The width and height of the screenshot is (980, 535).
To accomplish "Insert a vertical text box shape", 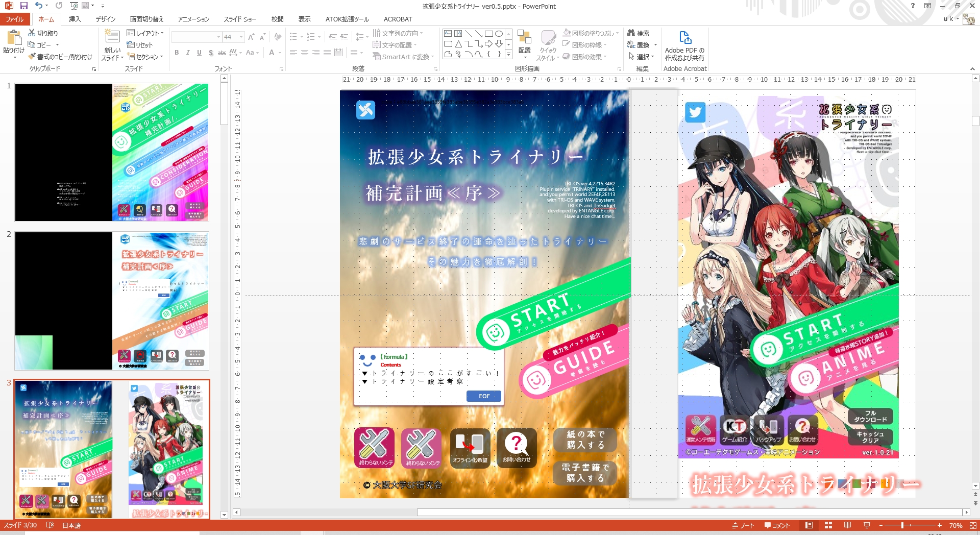I will (x=458, y=34).
